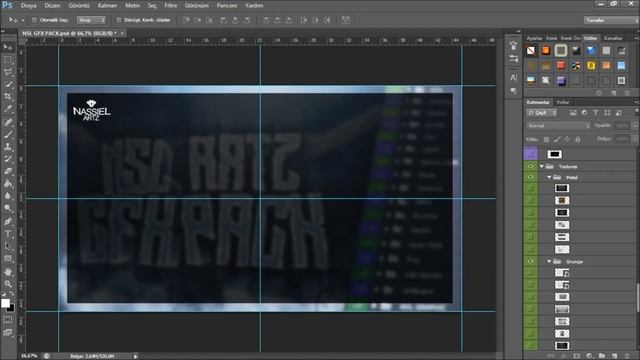The image size is (640, 360).
Task: Switch to the Kanallar tab
Action: 613,38
